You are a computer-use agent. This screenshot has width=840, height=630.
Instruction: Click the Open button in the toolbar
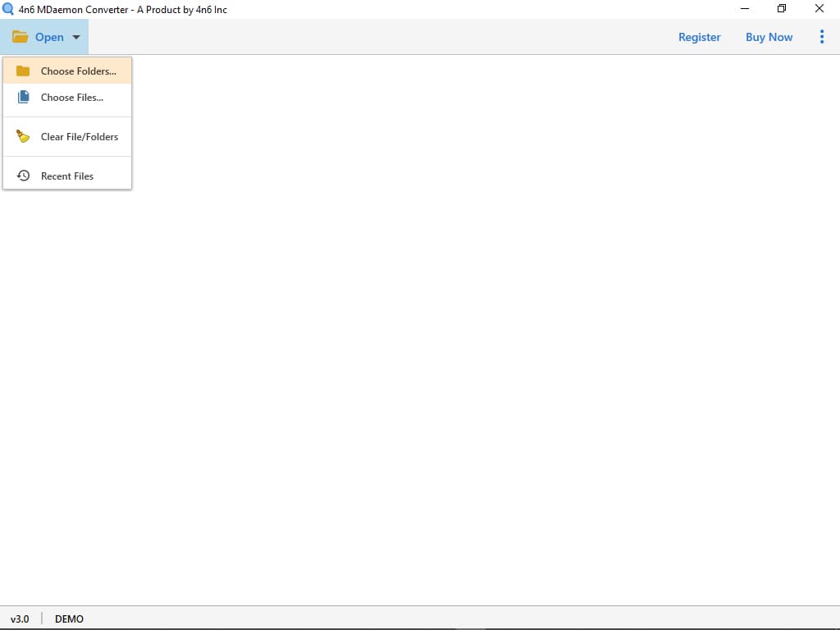[49, 37]
